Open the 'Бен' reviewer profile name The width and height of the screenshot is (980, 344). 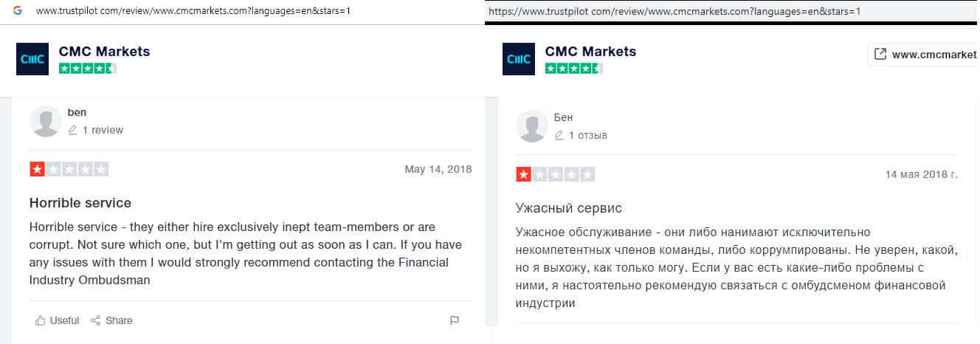click(563, 117)
